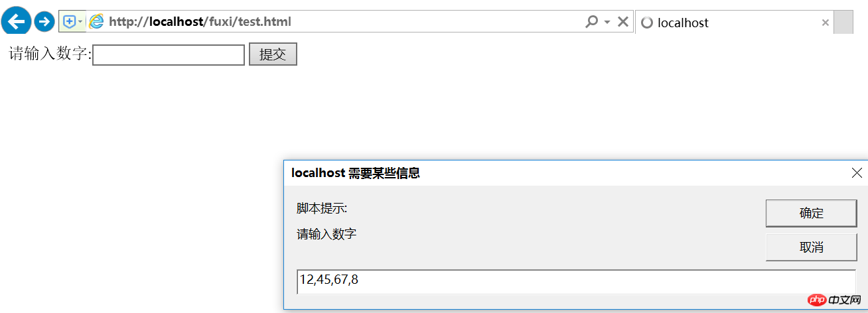This screenshot has height=313, width=868.
Task: Stop page loading with the X icon
Action: point(623,22)
